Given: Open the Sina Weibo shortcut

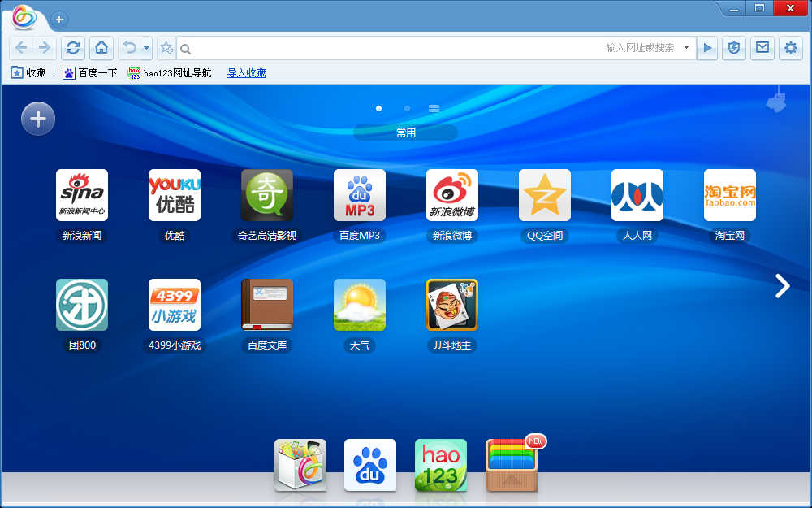Looking at the screenshot, I should 452,195.
